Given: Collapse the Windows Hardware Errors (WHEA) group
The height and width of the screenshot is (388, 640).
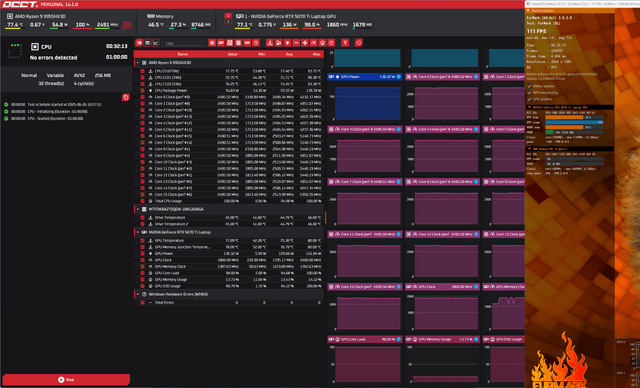Looking at the screenshot, I should click(x=138, y=294).
